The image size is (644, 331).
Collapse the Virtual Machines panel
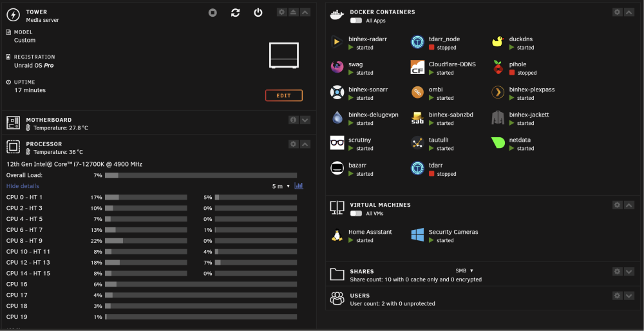629,205
